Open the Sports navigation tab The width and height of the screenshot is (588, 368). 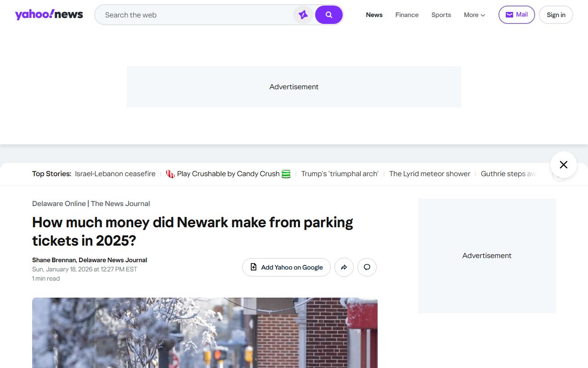(441, 15)
